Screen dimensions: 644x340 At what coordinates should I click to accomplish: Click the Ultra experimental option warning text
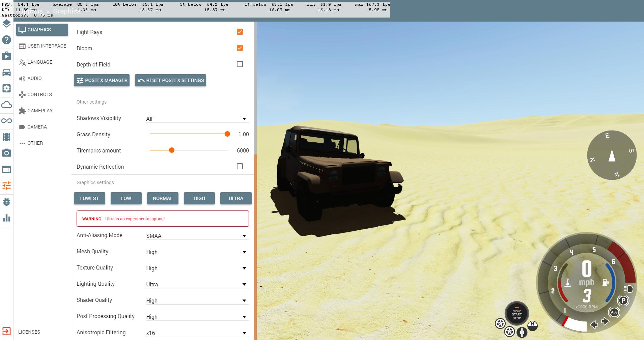(x=135, y=219)
